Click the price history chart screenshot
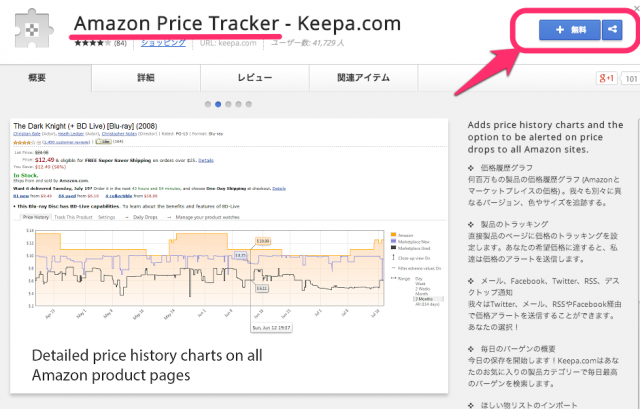The image size is (640, 409). pos(232,250)
